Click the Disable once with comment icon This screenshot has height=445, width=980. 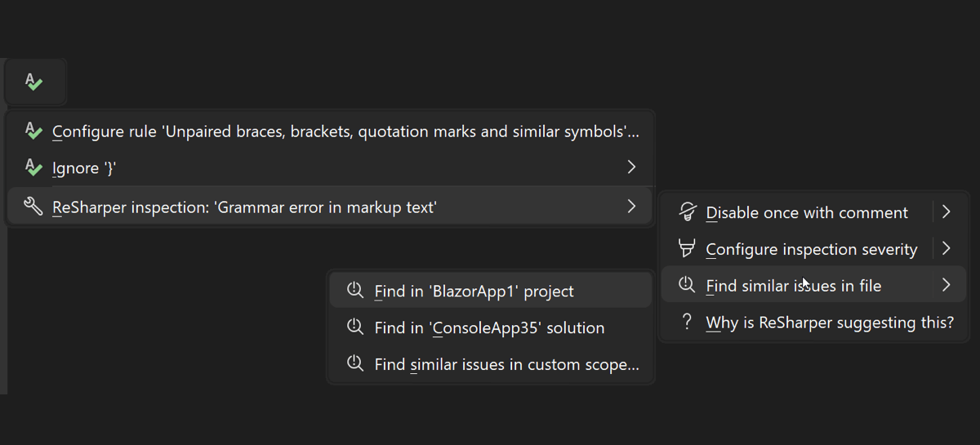pyautogui.click(x=688, y=212)
